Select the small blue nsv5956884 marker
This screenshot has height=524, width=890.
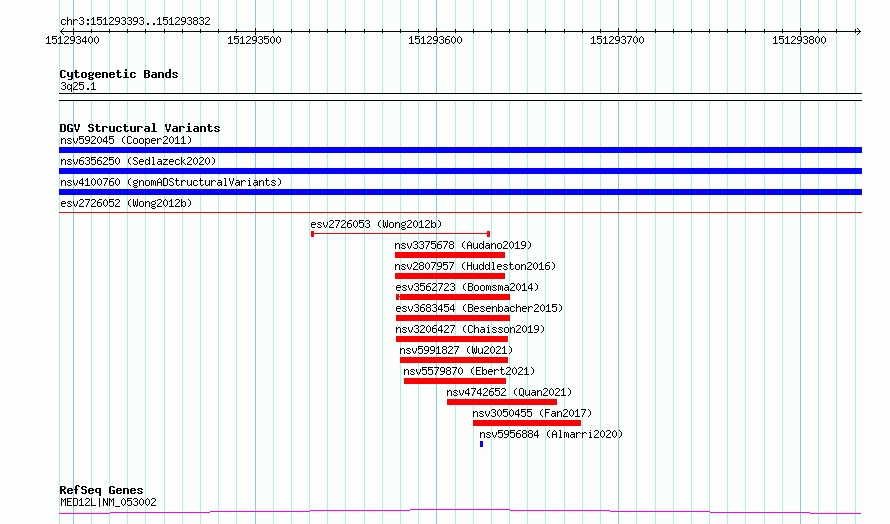pyautogui.click(x=481, y=444)
